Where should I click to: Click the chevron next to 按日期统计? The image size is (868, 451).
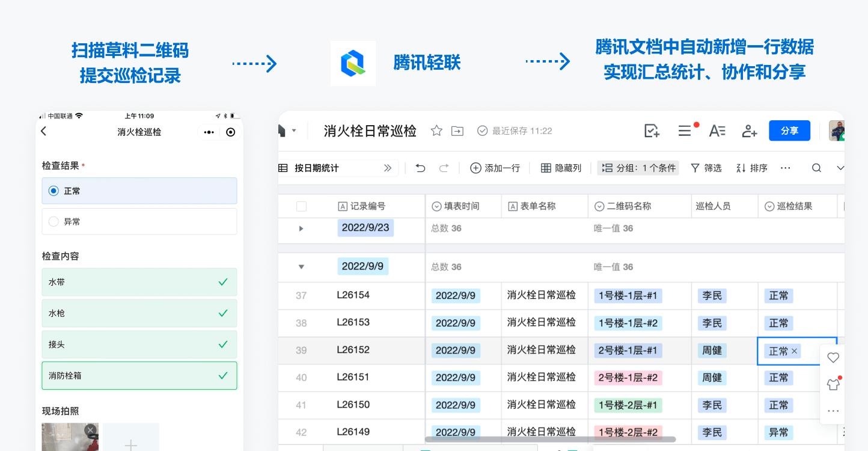(x=388, y=168)
